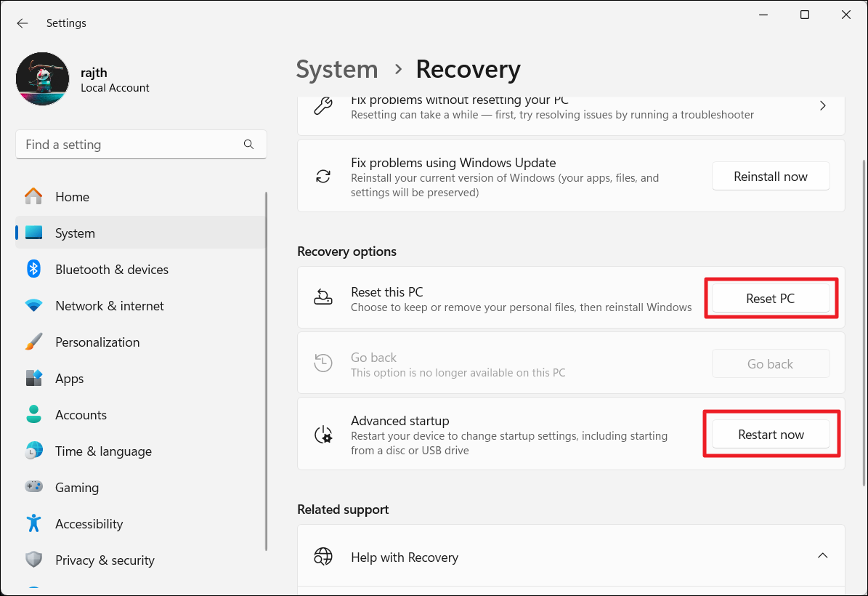Focus the Find a setting search box
Screen dimensions: 868x596
coord(131,145)
